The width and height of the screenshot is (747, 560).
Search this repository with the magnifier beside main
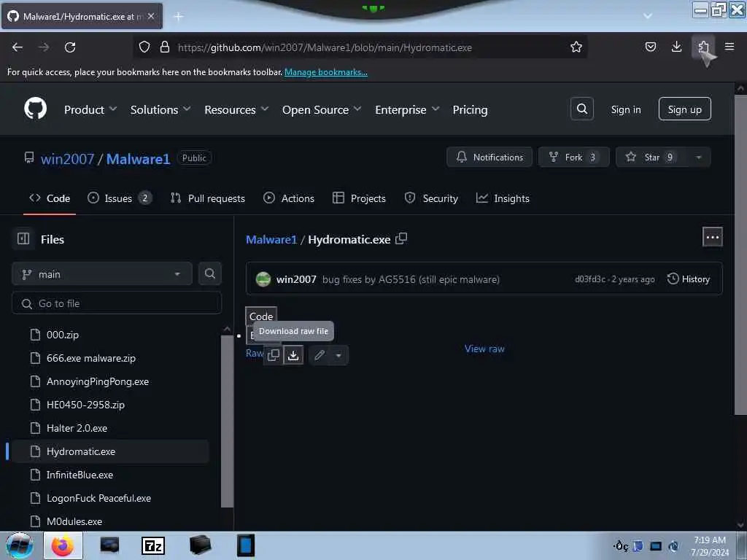pyautogui.click(x=209, y=274)
